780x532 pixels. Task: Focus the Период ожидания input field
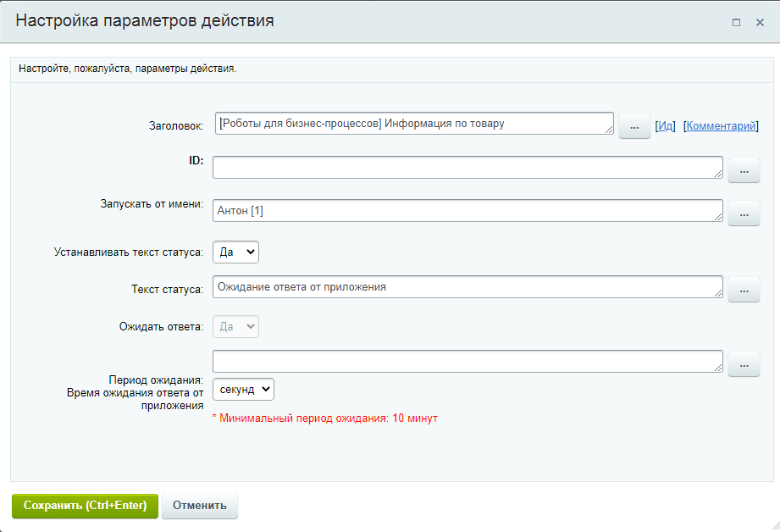tap(466, 361)
